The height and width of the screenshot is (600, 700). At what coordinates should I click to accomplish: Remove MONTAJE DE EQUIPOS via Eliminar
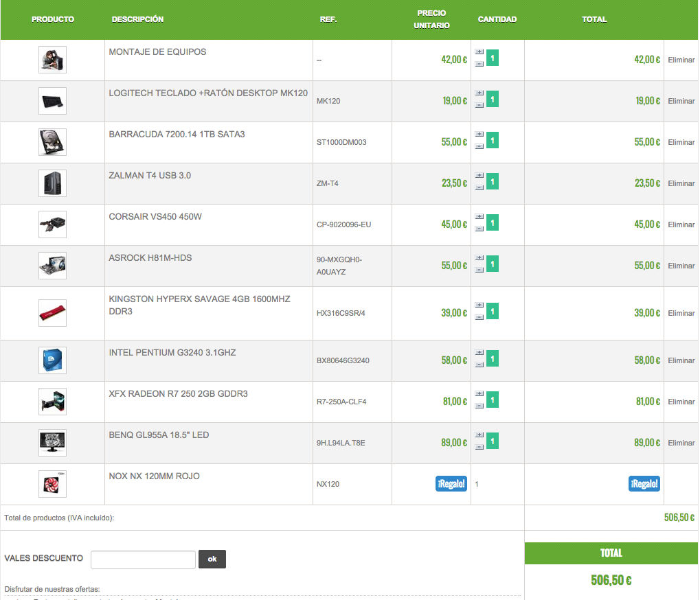[x=681, y=60]
